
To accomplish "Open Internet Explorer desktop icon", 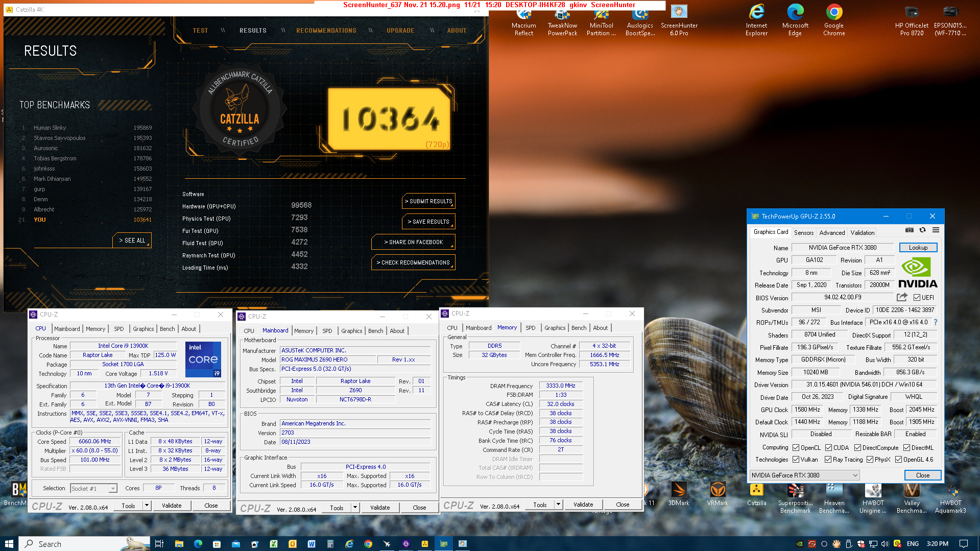I will [x=756, y=20].
